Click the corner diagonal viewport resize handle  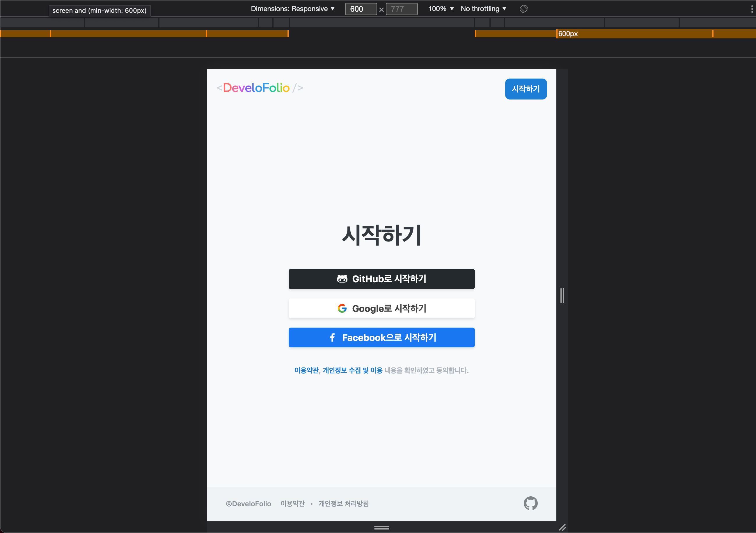tap(562, 527)
